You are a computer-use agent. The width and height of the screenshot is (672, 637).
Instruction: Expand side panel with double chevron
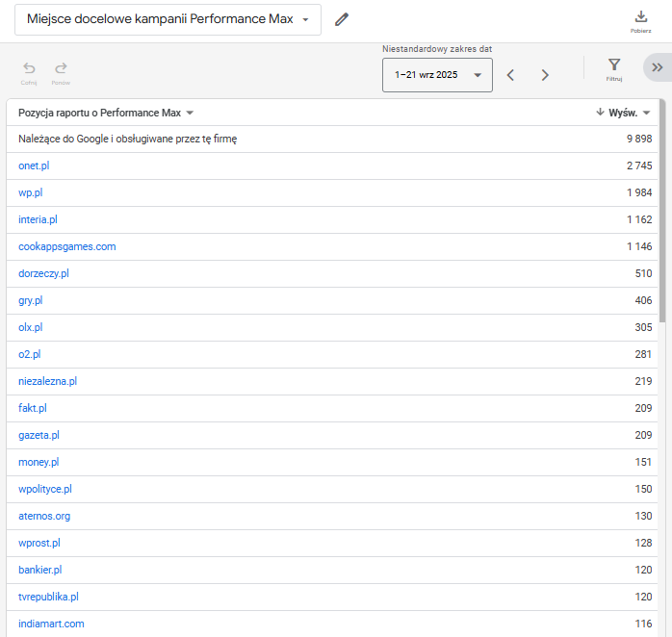click(657, 67)
